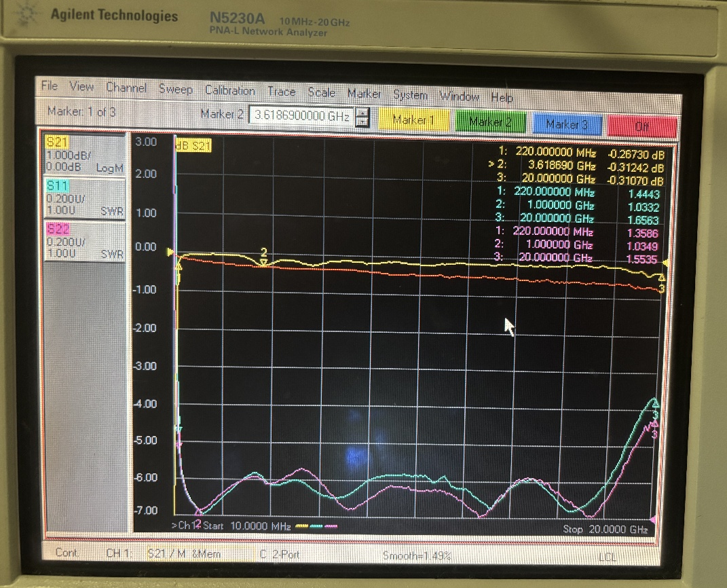Click marker 3 triangle on yellow S21 trace
The image size is (727, 588).
coord(662,277)
